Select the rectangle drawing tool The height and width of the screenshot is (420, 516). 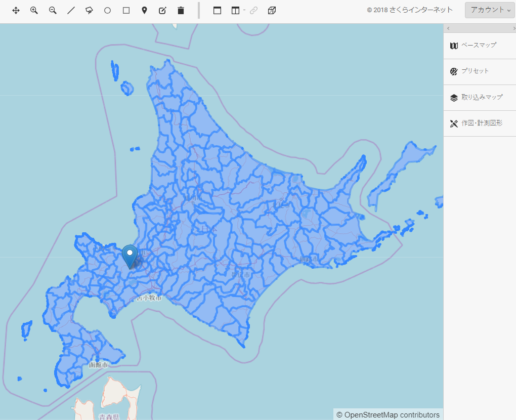pyautogui.click(x=126, y=11)
